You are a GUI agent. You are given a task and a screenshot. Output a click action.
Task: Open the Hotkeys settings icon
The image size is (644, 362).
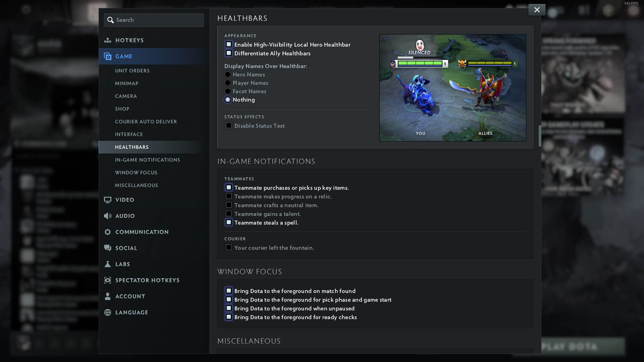[108, 40]
